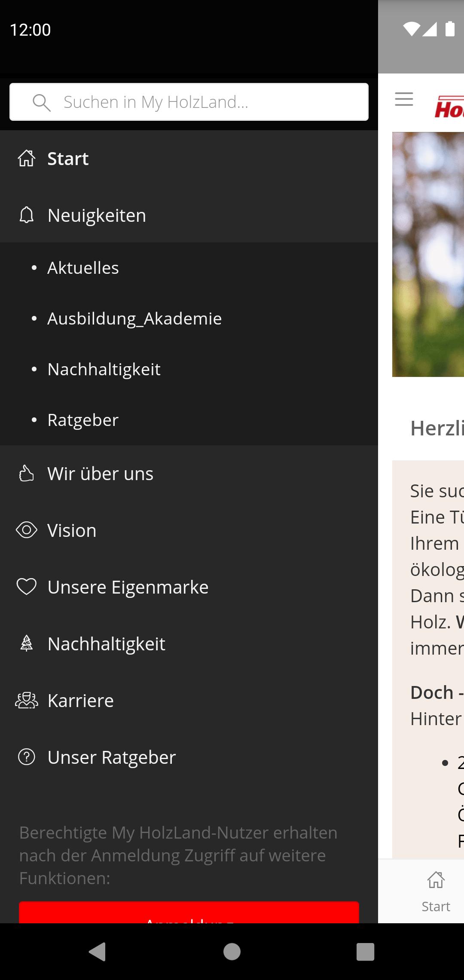This screenshot has height=980, width=464.
Task: Click the tree icon for Nachhaltigkeit
Action: [27, 643]
